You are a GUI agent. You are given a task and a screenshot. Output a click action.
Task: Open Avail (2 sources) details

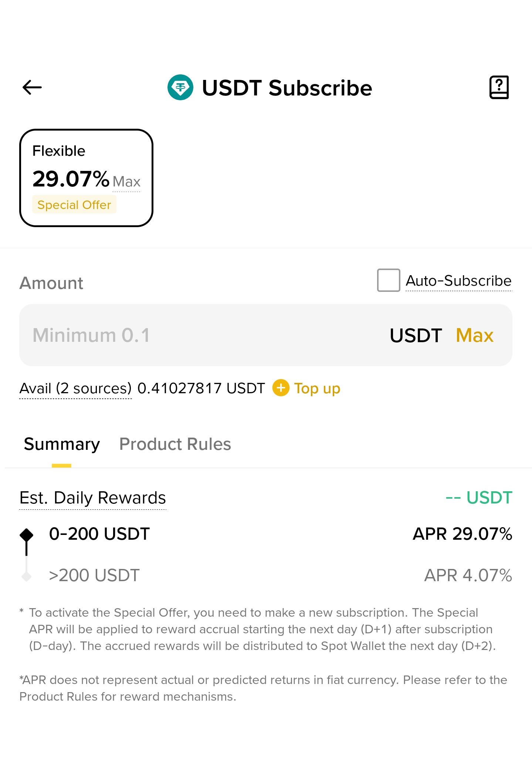75,388
